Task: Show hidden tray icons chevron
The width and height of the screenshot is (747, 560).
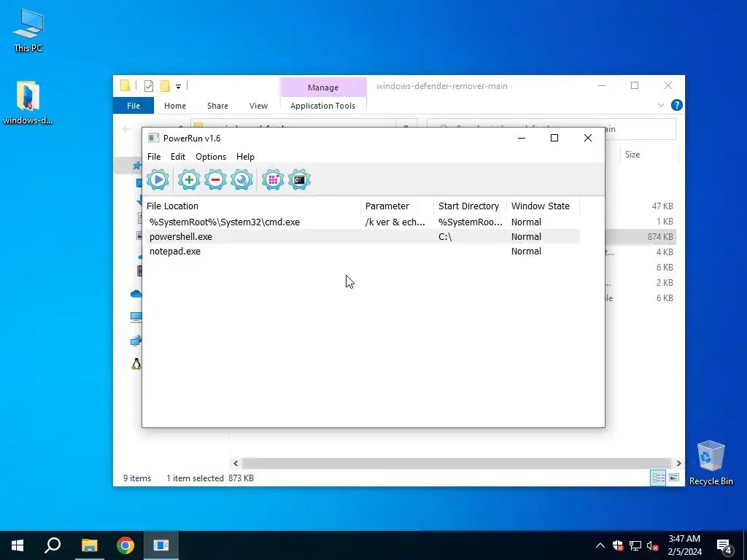Action: click(x=600, y=545)
